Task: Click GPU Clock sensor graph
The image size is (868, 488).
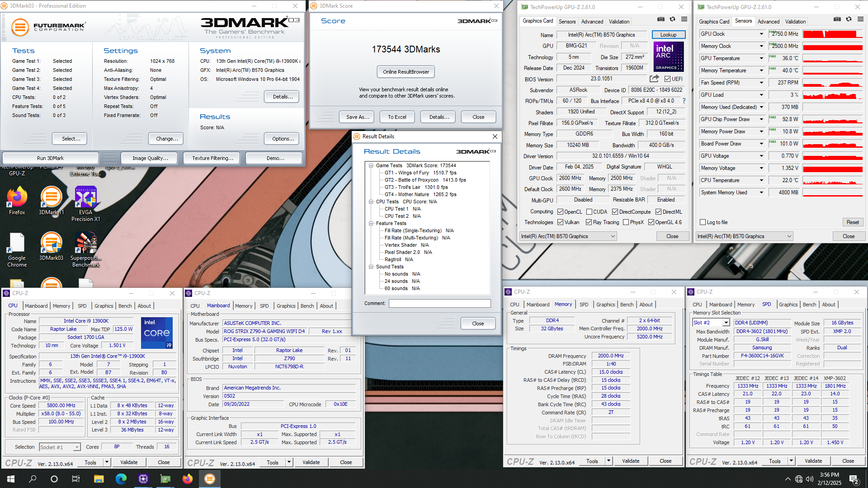Action: click(x=832, y=34)
